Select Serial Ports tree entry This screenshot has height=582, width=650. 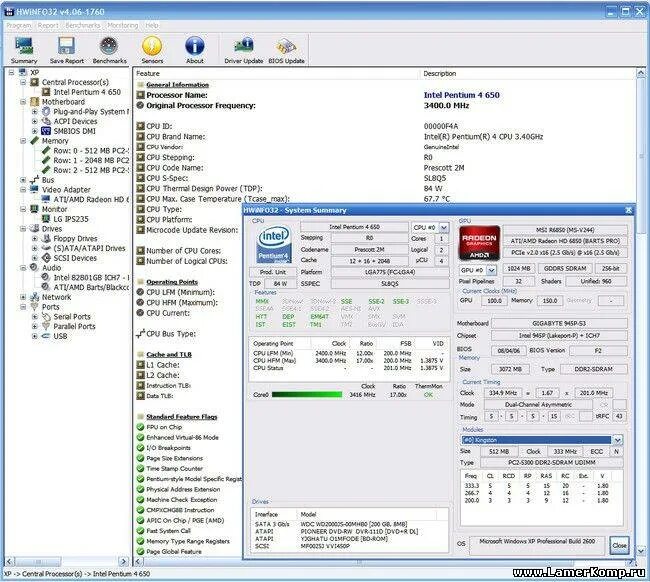pyautogui.click(x=72, y=316)
